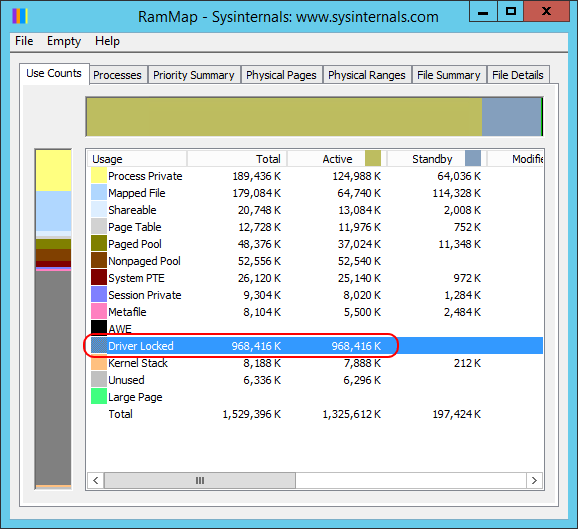Click the Total row label
This screenshot has height=529, width=578.
(121, 414)
